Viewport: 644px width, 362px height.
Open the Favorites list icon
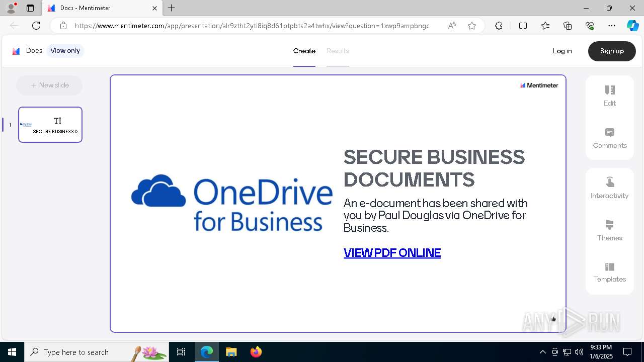pos(545,26)
